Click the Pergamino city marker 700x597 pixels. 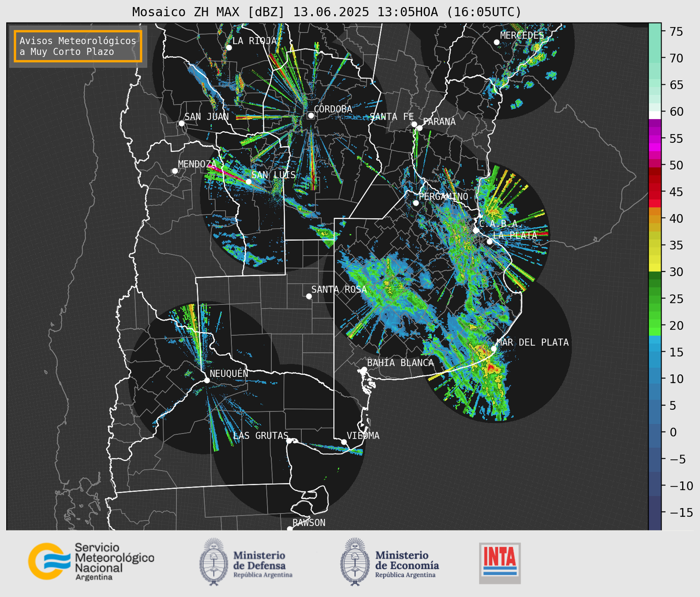[416, 203]
